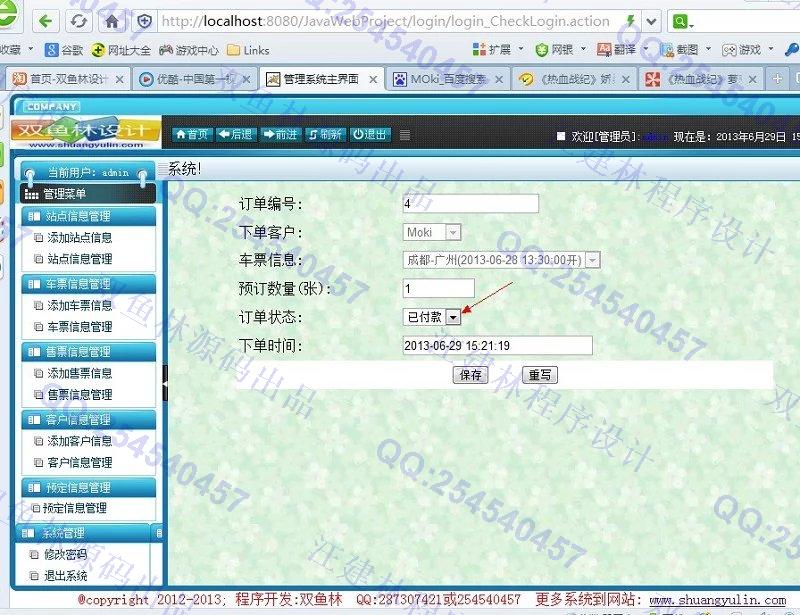Expand the 预定信息管理 menu section
The width and height of the screenshot is (800, 615).
pos(89,488)
